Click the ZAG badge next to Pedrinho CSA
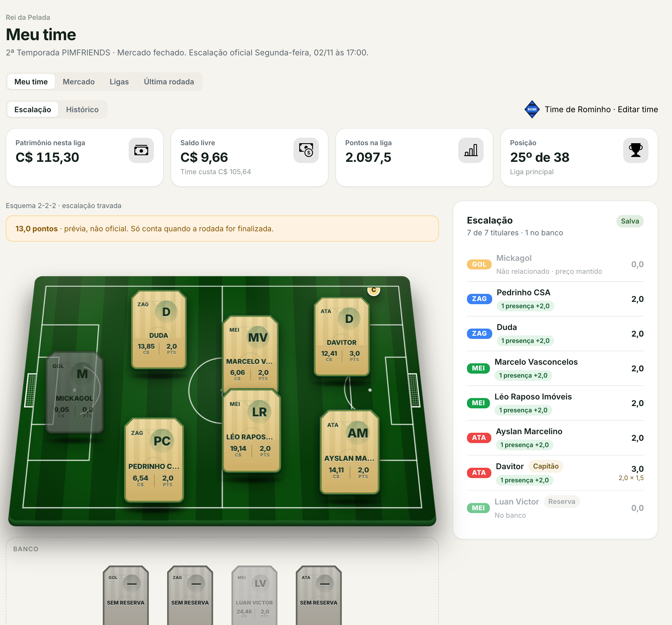 [x=479, y=299]
